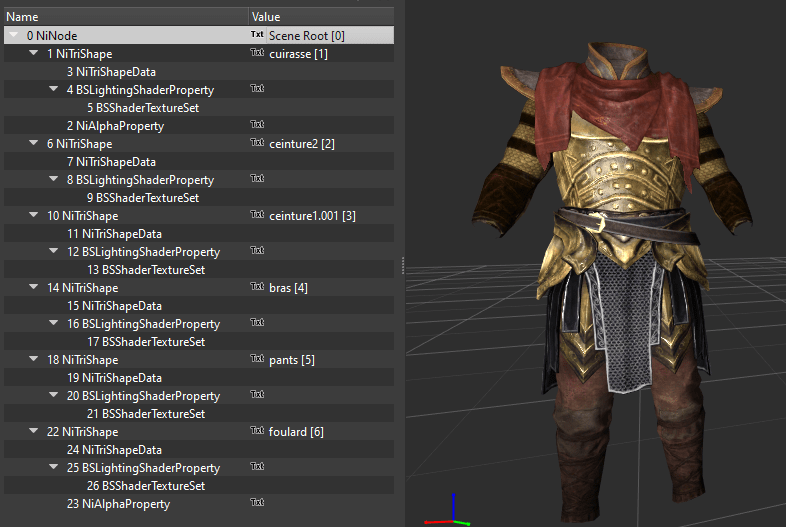Click Txt icon in 16 BSLightingShaderProperty row

tap(257, 323)
